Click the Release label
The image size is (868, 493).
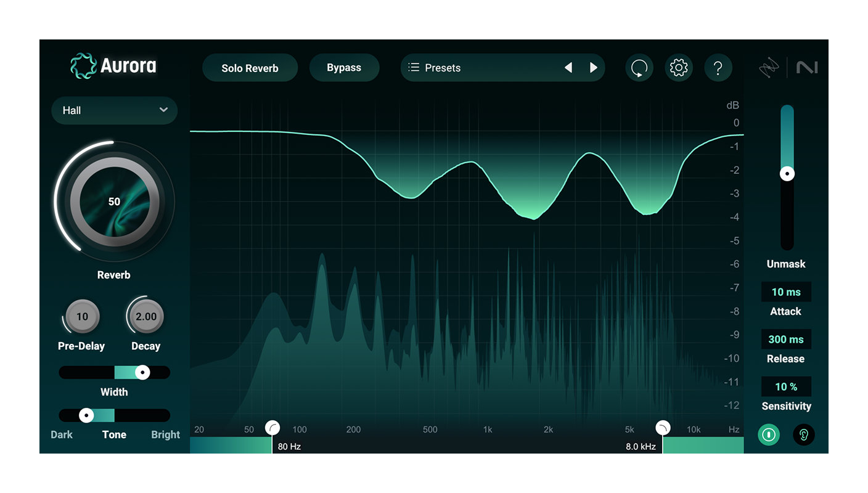click(786, 359)
